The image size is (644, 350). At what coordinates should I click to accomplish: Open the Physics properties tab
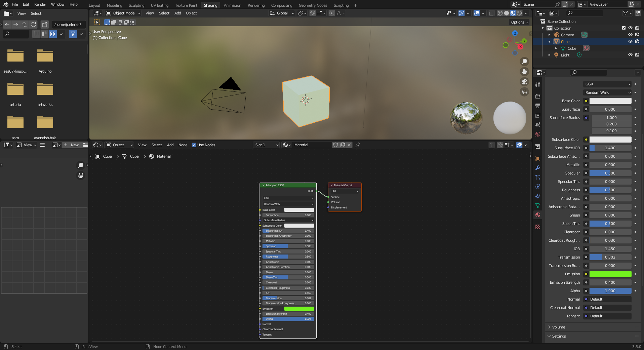coord(538,187)
